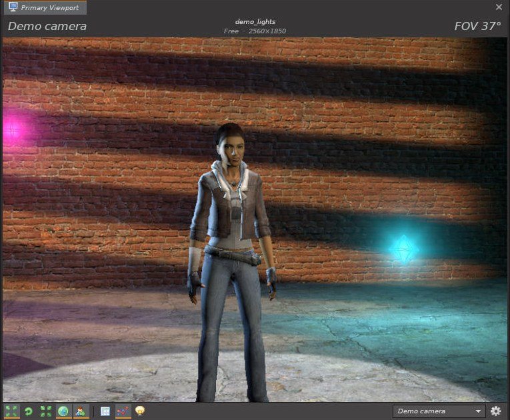Click the Demo camera title text
This screenshot has width=510, height=420.
47,26
